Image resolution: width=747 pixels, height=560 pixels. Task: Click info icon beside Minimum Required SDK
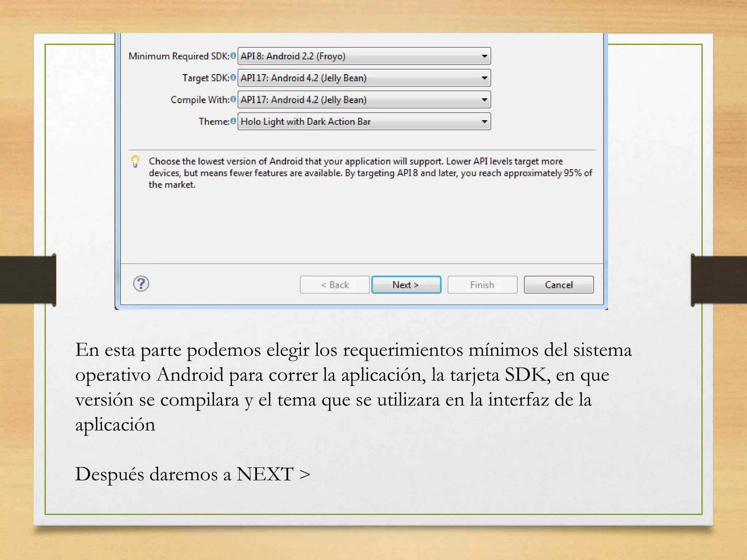coord(233,56)
